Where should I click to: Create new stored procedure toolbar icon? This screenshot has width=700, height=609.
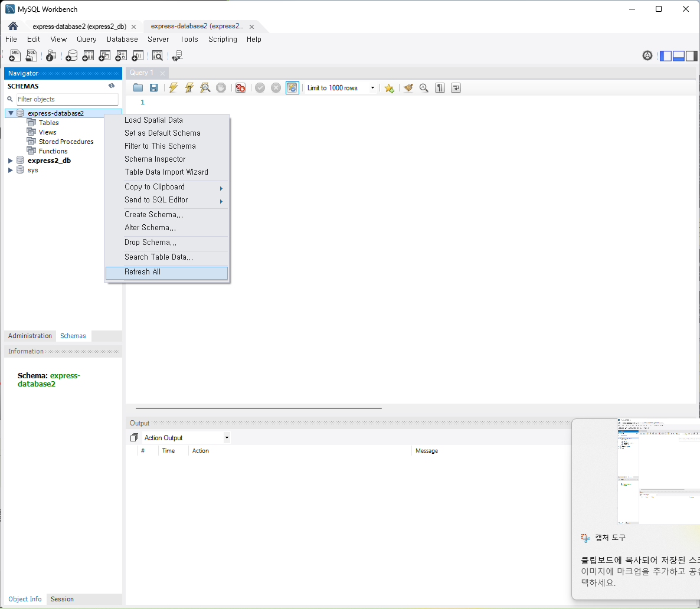tap(121, 55)
